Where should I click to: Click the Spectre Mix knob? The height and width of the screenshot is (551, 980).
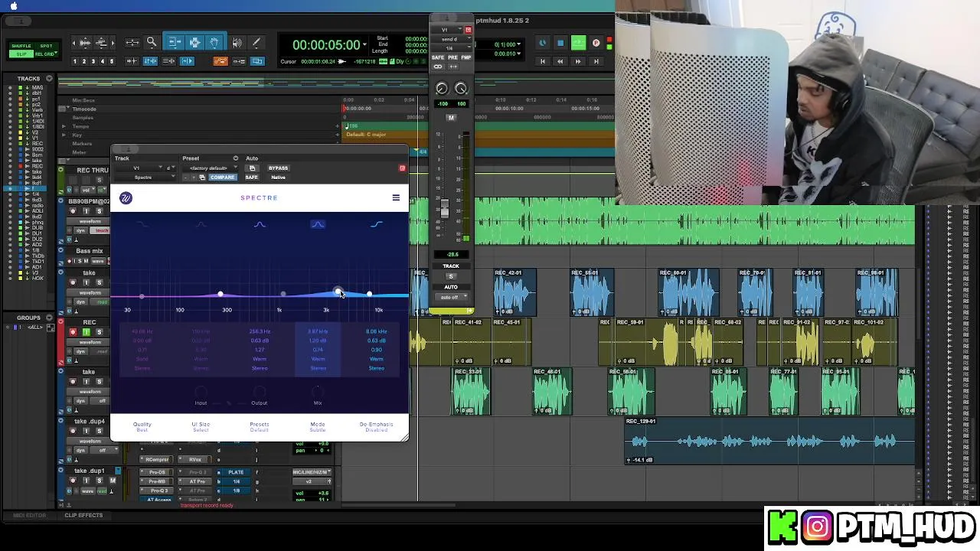click(x=318, y=392)
